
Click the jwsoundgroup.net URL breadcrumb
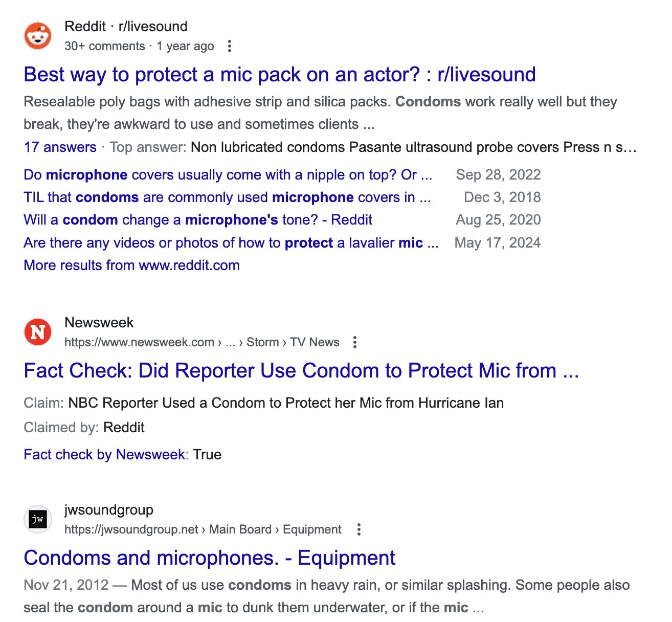pos(203,529)
